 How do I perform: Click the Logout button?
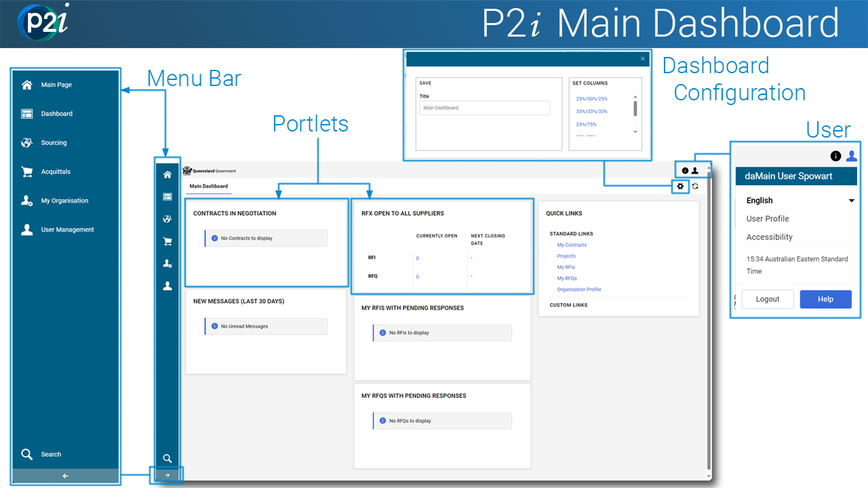pos(768,300)
